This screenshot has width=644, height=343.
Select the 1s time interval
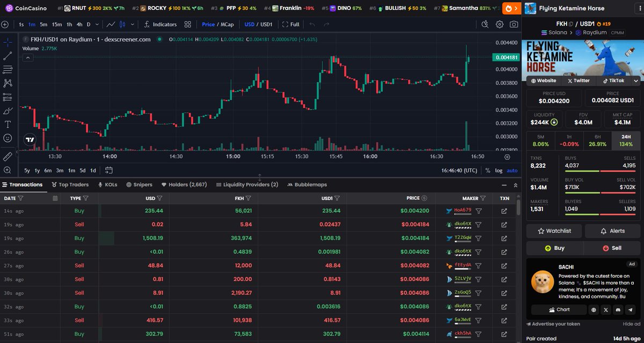pyautogui.click(x=21, y=24)
